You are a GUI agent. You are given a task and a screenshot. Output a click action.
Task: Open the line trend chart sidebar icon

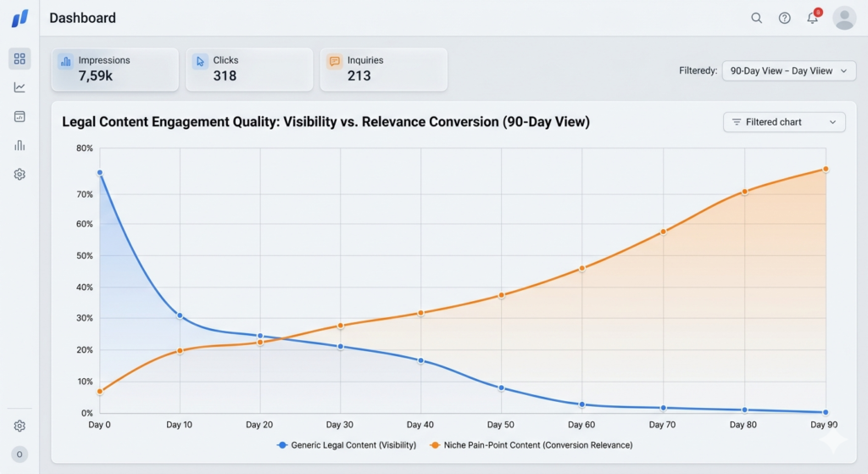[x=19, y=87]
